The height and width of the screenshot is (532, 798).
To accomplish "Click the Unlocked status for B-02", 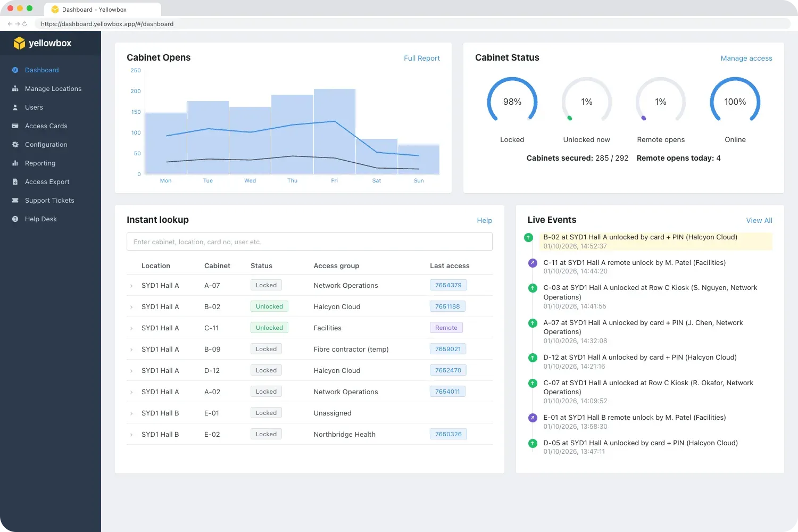I will (x=269, y=306).
